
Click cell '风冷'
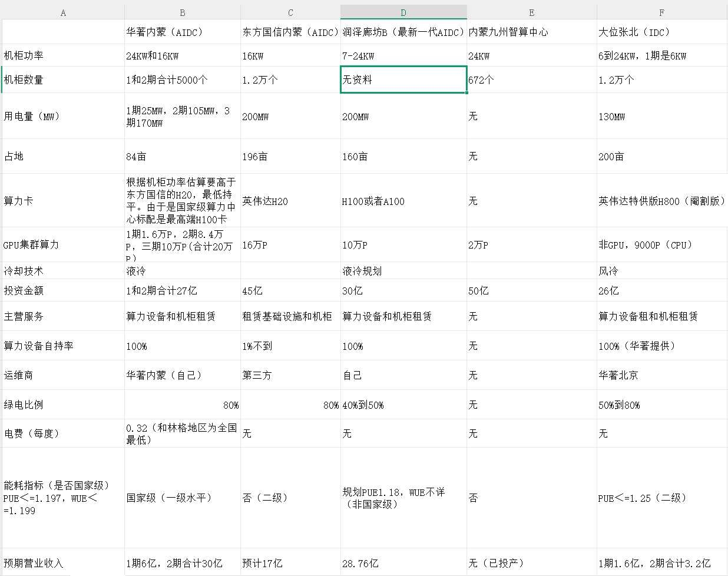pyautogui.click(x=662, y=270)
